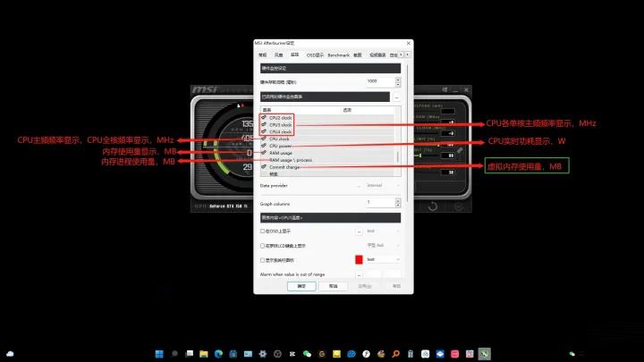Open the Data provider internal dropdown

383,186
